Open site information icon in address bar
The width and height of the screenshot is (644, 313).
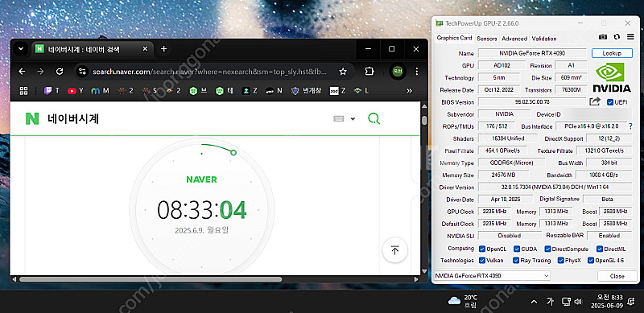(82, 72)
